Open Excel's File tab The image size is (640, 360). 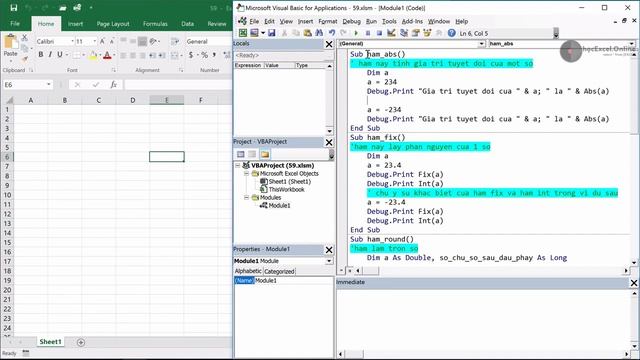[x=15, y=24]
